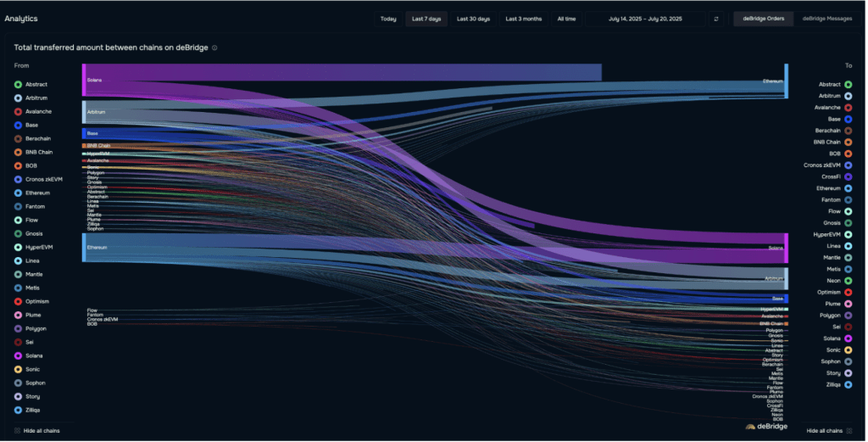Toggle BNB Chain in From list

34,153
